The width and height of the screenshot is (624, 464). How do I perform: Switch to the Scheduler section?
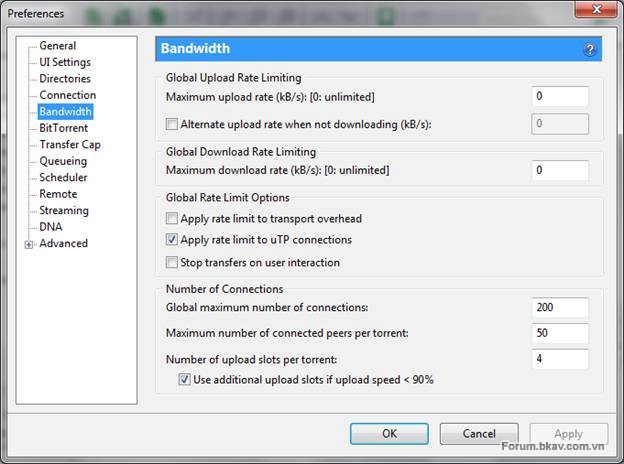coord(63,178)
